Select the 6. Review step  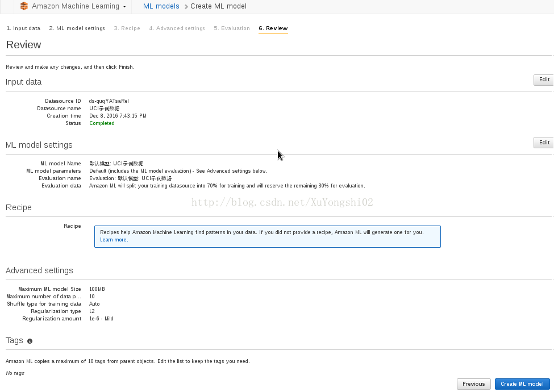[x=273, y=28]
